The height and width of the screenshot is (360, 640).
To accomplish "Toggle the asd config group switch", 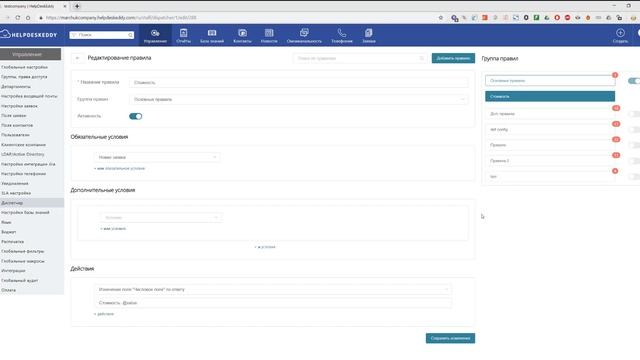I will tap(634, 129).
